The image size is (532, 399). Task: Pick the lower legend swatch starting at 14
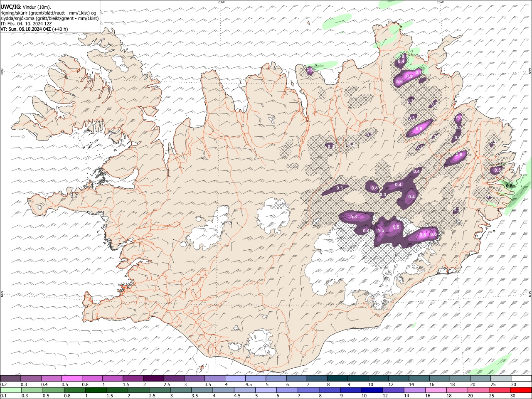click(414, 390)
